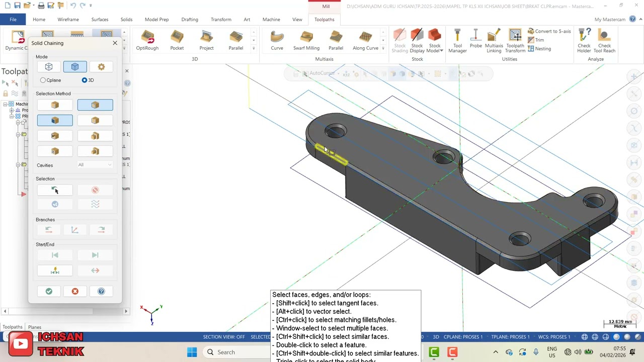644x362 pixels.
Task: Open My Mastercam
Action: click(x=610, y=20)
